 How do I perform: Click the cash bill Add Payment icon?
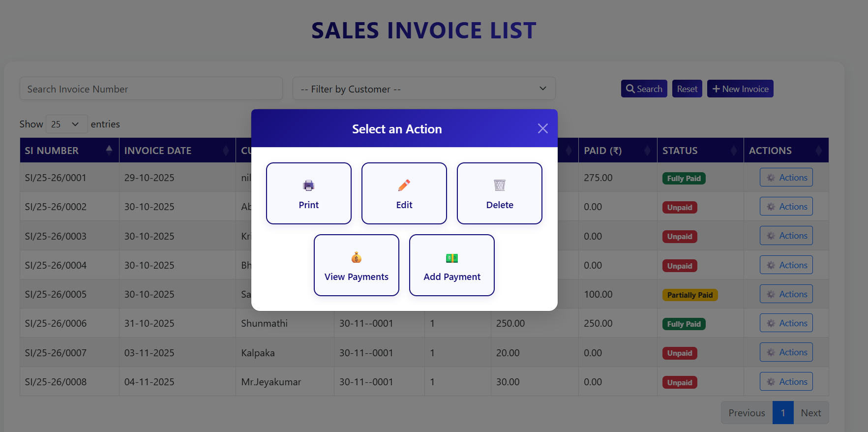click(x=452, y=258)
